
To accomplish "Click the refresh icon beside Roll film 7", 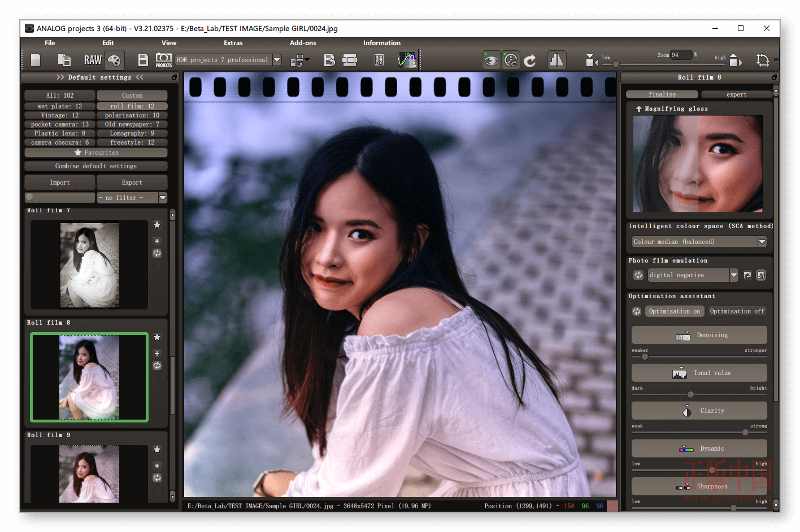I will (157, 253).
